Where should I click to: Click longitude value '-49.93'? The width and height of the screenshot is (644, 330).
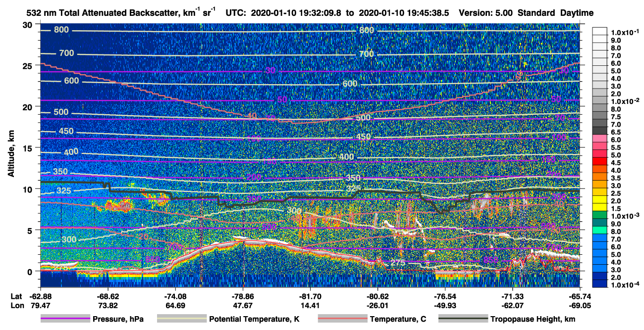point(445,305)
